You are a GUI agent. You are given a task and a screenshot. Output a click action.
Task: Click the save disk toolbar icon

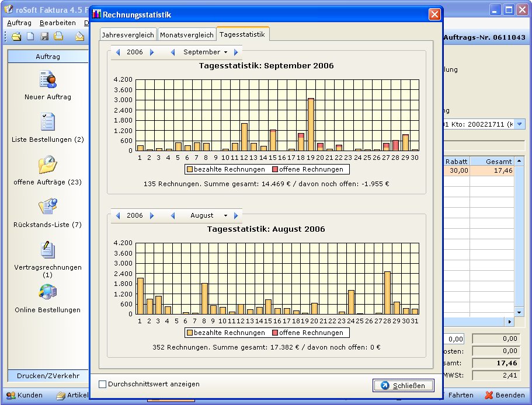coord(44,37)
